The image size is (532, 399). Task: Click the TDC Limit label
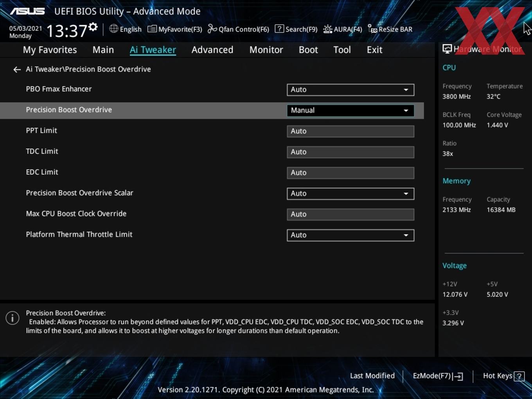pyautogui.click(x=42, y=151)
